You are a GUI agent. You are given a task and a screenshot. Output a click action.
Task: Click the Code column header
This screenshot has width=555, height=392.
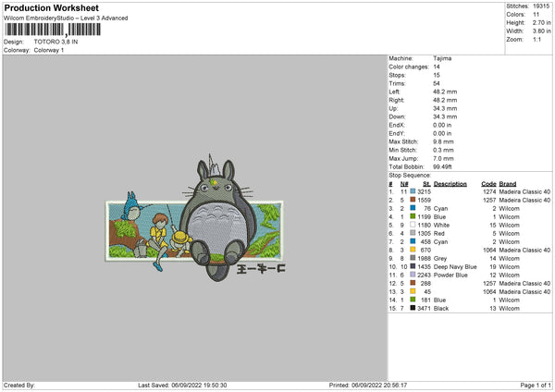click(488, 184)
